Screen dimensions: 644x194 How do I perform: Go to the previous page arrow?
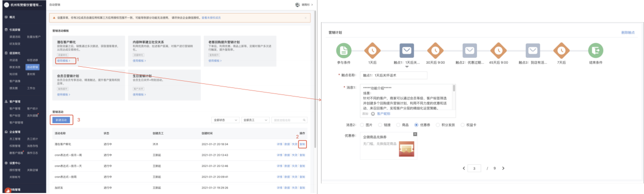tap(463, 168)
